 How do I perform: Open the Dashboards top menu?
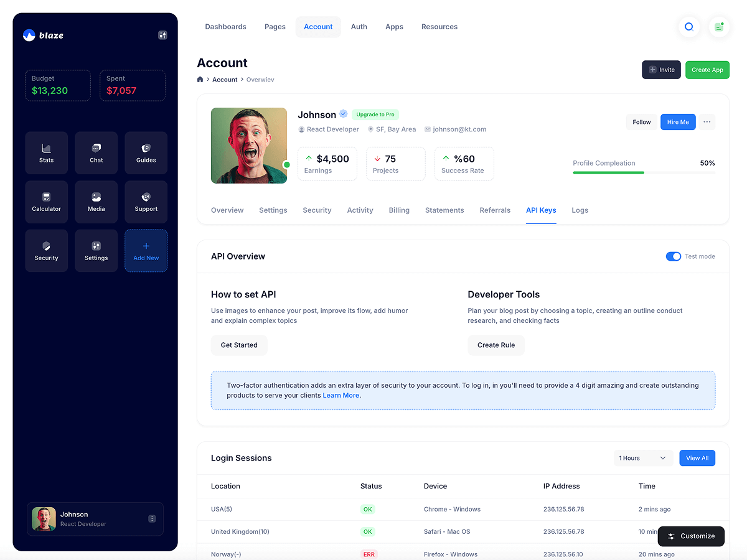point(225,27)
